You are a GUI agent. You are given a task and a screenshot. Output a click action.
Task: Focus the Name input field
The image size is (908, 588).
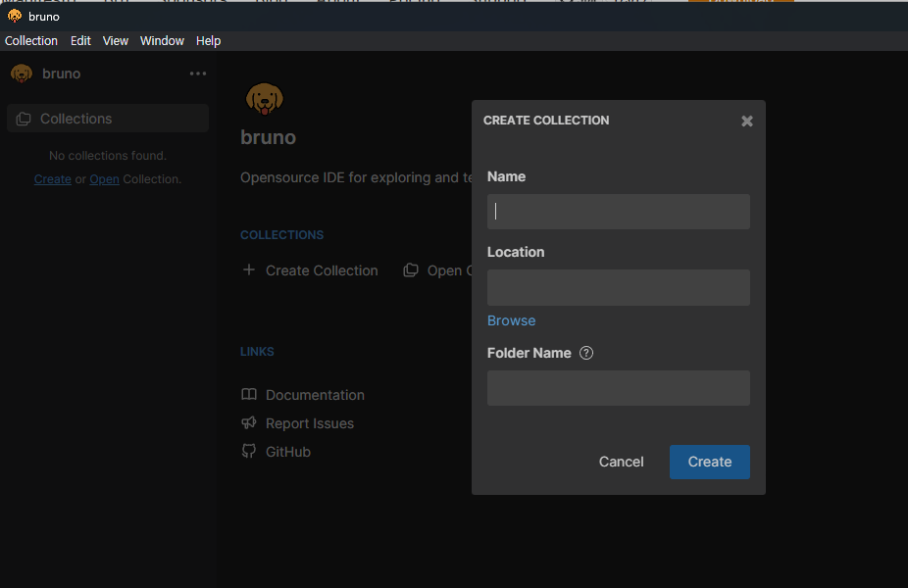pyautogui.click(x=619, y=212)
